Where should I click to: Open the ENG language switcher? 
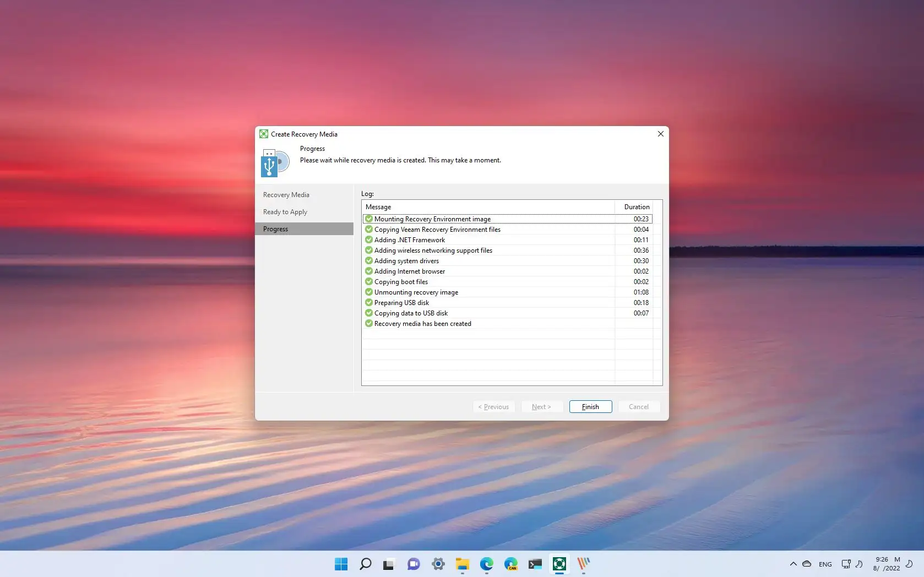[x=824, y=564]
